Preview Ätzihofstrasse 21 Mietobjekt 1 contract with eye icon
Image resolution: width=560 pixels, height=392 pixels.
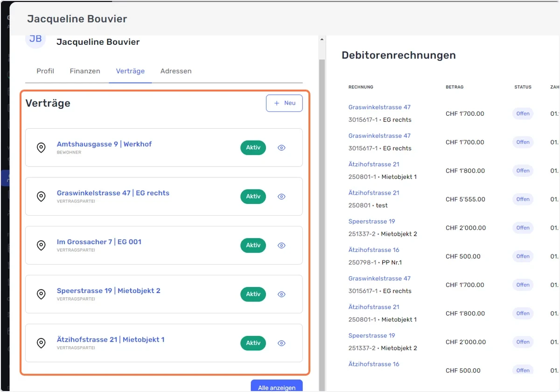pyautogui.click(x=281, y=343)
